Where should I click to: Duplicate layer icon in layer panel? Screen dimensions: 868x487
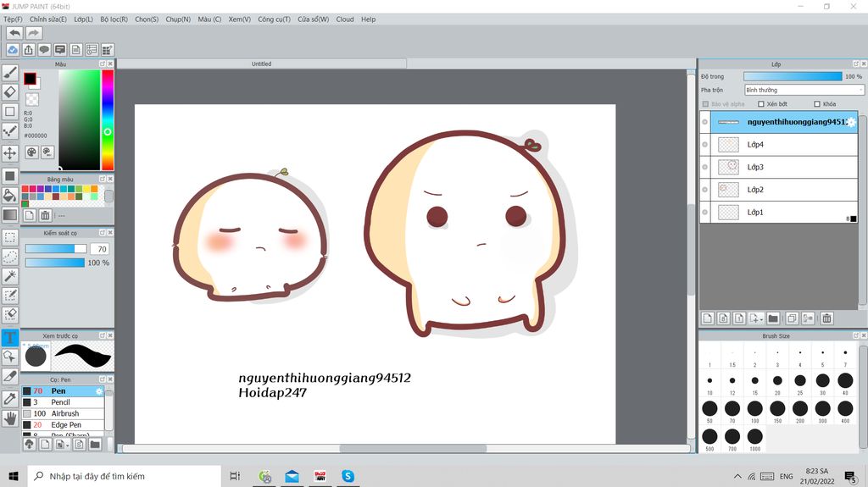tap(793, 318)
